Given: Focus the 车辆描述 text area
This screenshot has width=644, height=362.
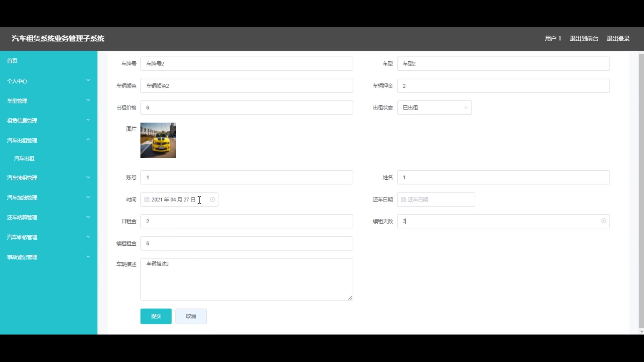Looking at the screenshot, I should tap(247, 279).
